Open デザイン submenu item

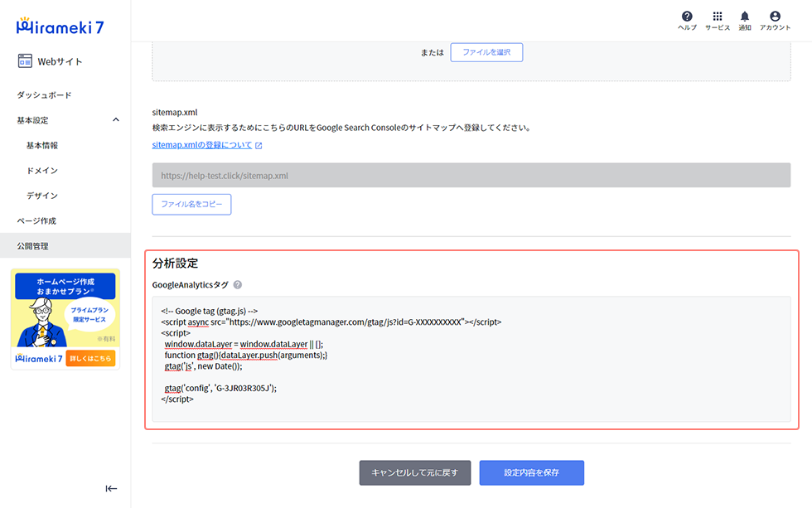42,196
